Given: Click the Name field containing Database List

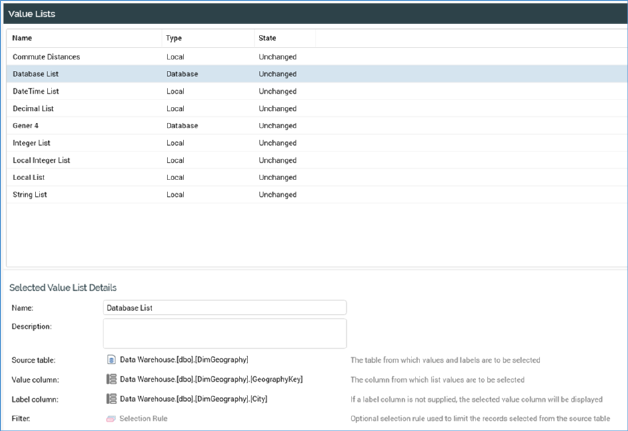Looking at the screenshot, I should [225, 308].
